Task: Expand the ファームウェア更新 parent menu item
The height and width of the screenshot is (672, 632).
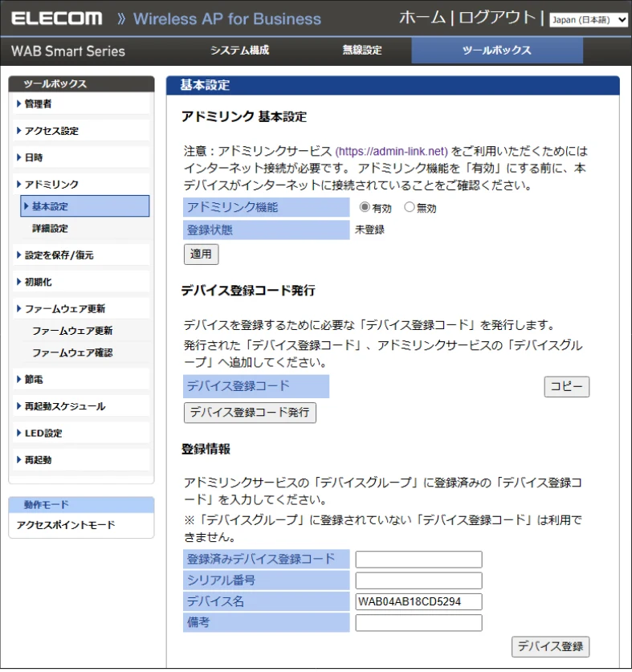Action: tap(81, 308)
